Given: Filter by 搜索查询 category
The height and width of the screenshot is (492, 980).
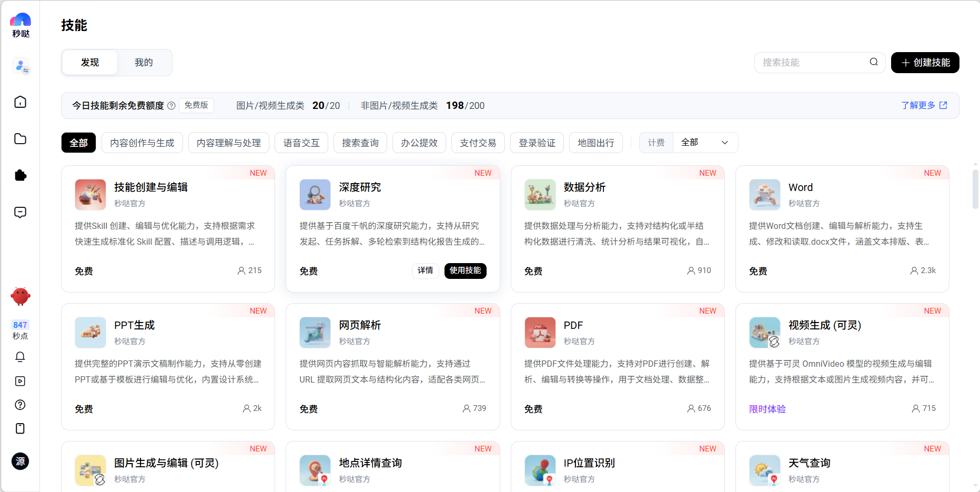Looking at the screenshot, I should [360, 143].
